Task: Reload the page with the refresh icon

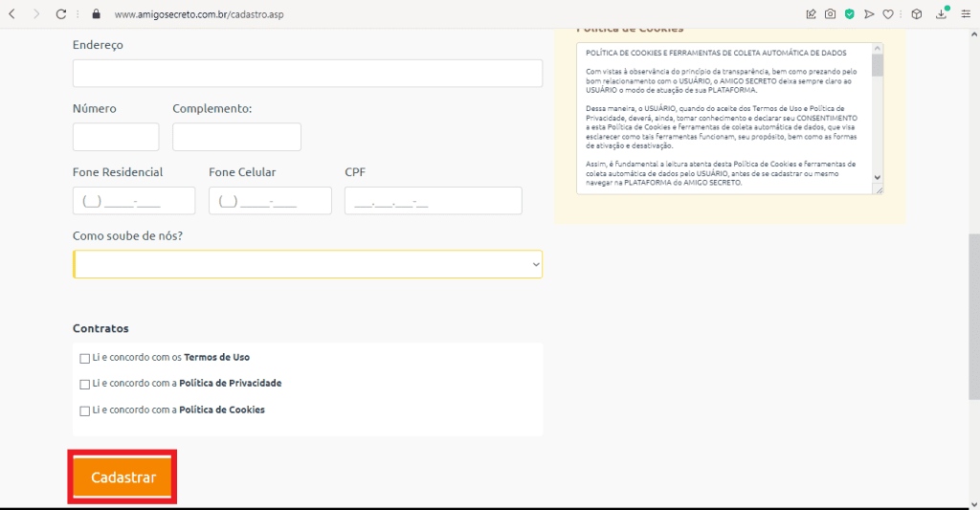Action: click(61, 14)
